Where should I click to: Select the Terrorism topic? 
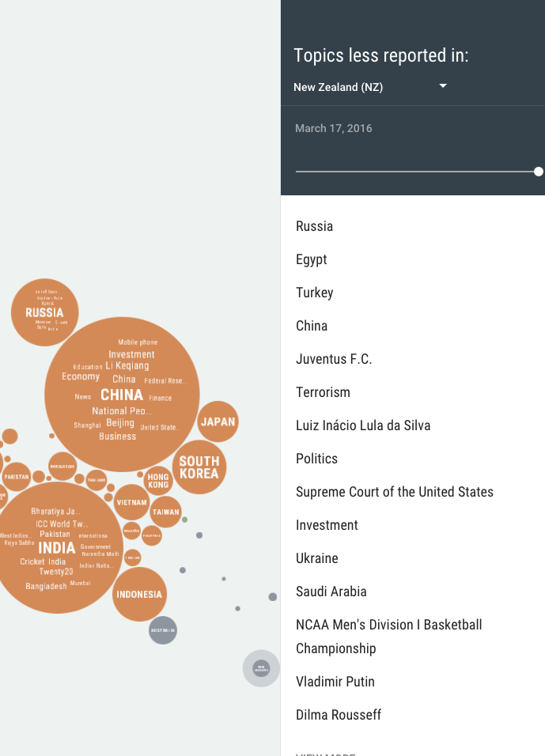[323, 392]
